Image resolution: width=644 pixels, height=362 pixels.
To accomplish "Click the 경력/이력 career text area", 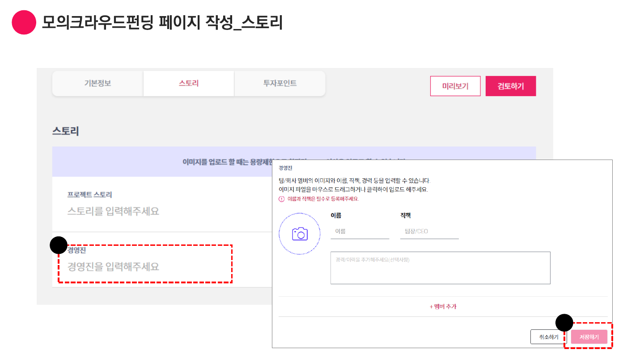I will tap(440, 268).
